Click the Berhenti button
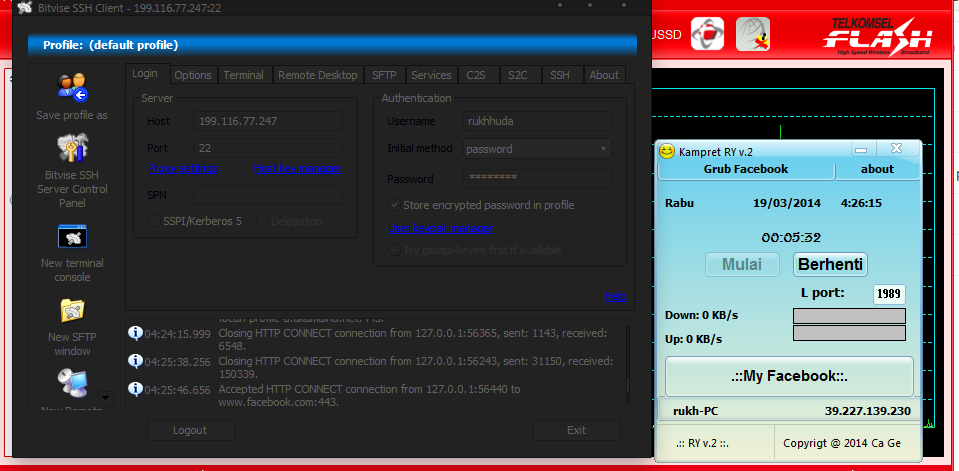 [x=831, y=264]
